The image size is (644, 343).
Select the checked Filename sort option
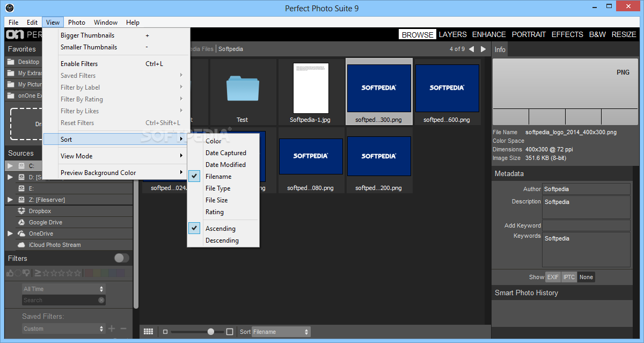coord(223,176)
